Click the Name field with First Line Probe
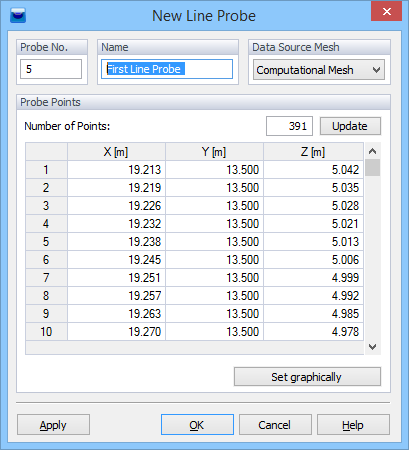Viewport: 409px width, 450px height. 167,69
